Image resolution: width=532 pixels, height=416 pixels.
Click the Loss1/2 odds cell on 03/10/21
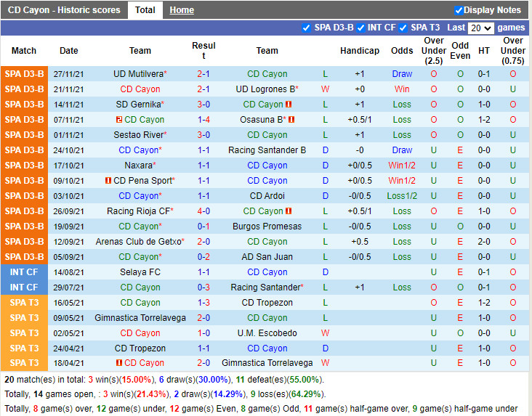[402, 196]
